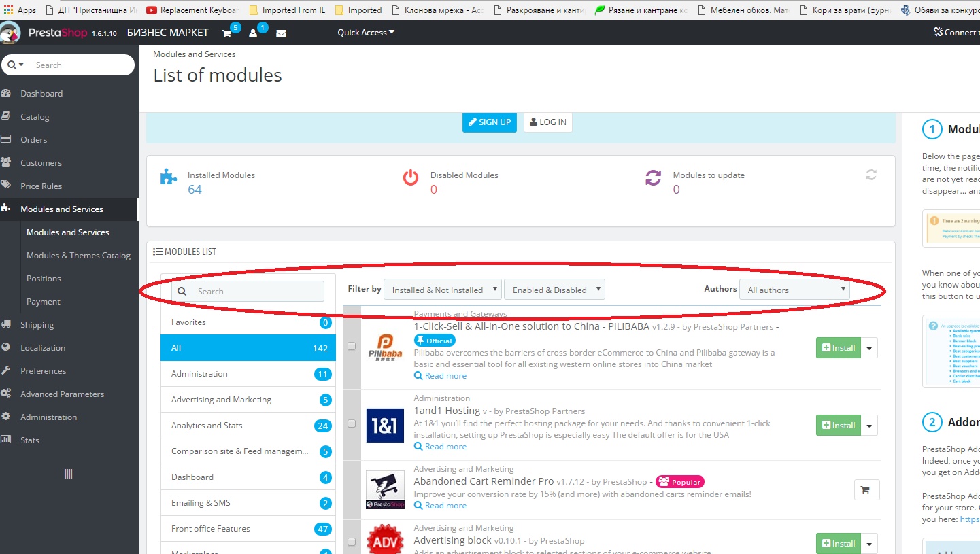This screenshot has width=980, height=554.
Task: Open the Enabled & Disabled filter
Action: [x=554, y=290]
